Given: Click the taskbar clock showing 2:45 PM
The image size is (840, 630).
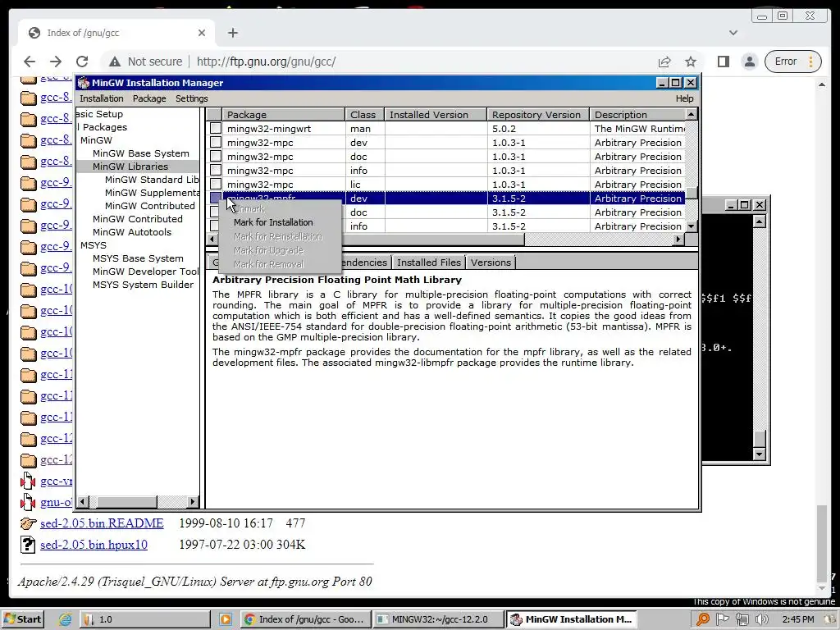Looking at the screenshot, I should tap(797, 619).
